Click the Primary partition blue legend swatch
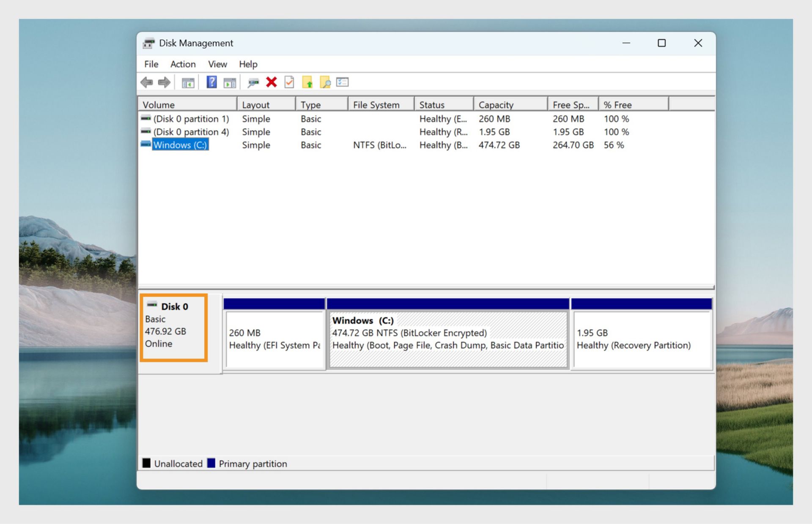The image size is (812, 524). (211, 463)
